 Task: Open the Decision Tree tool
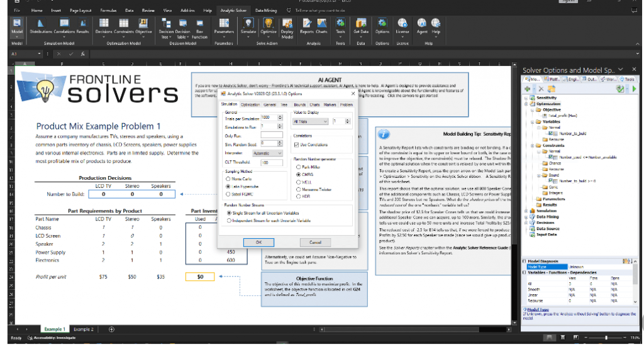[166, 29]
